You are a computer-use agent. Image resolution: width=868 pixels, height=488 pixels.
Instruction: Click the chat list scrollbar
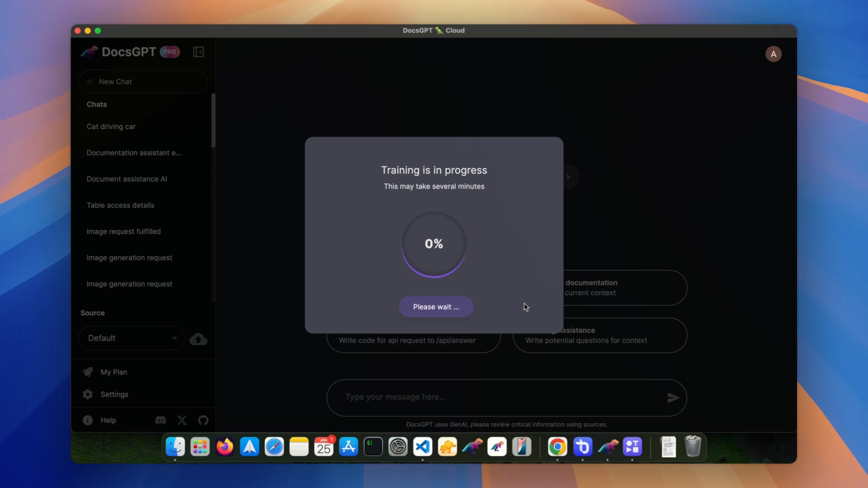point(213,121)
